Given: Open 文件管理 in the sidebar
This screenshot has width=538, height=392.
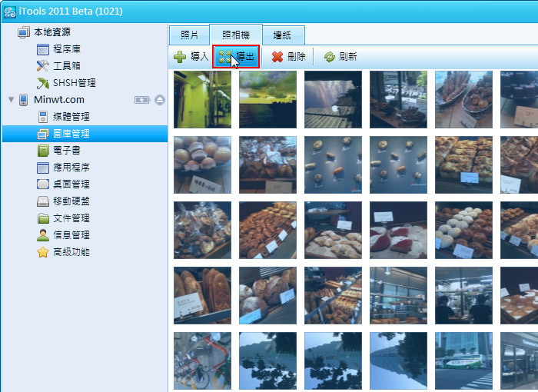Looking at the screenshot, I should [x=71, y=218].
